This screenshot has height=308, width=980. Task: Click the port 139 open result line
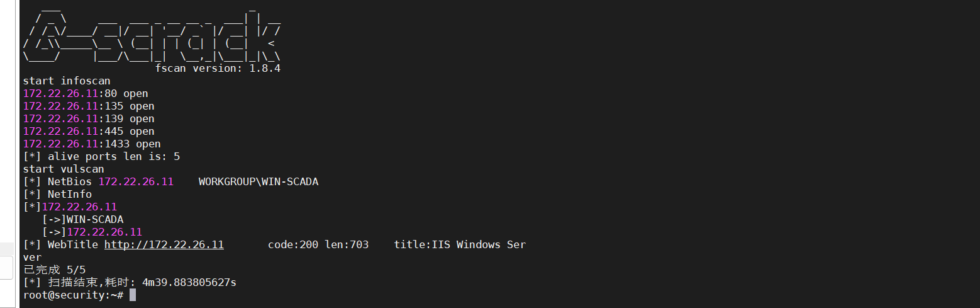88,118
